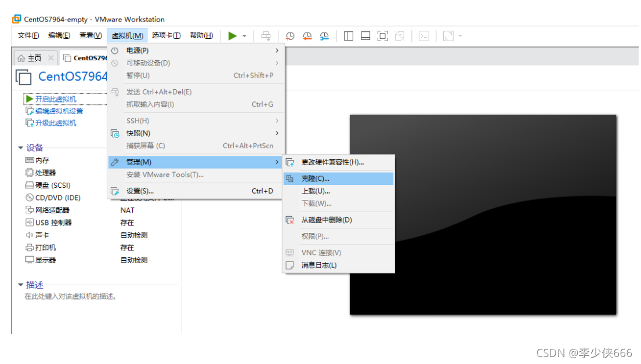641x364 pixels.
Task: Open the 编辑(E) menu
Action: click(59, 35)
